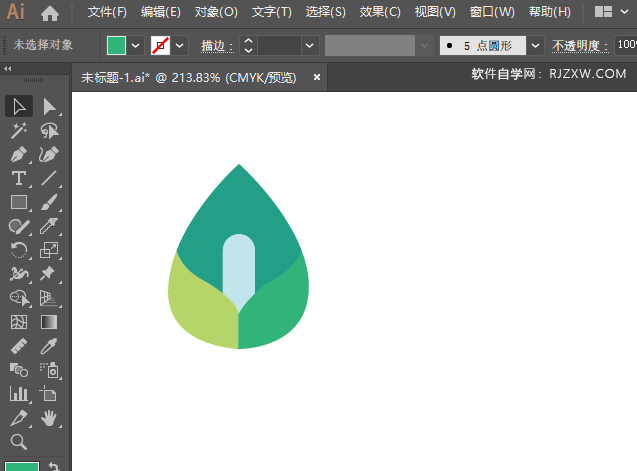Screen dimensions: 637x471
Task: Choose the Gradient tool
Action: click(49, 322)
